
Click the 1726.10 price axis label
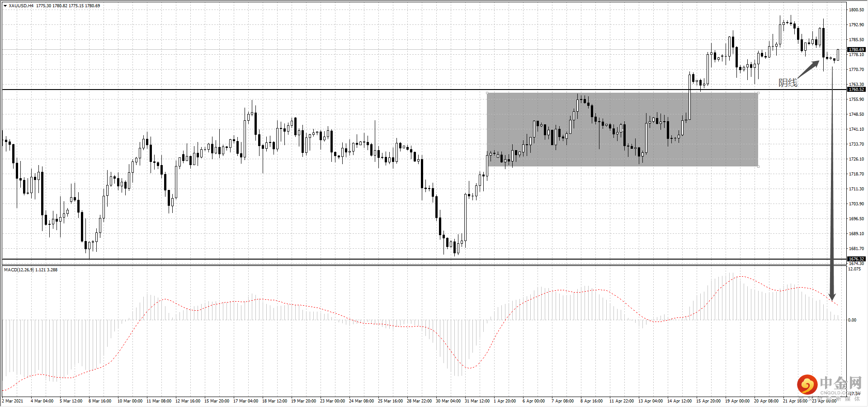(x=856, y=159)
